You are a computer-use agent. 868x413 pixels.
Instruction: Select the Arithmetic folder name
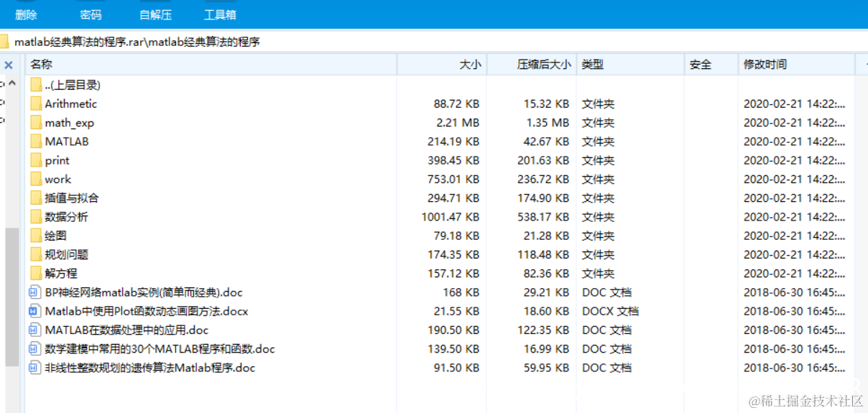(70, 103)
